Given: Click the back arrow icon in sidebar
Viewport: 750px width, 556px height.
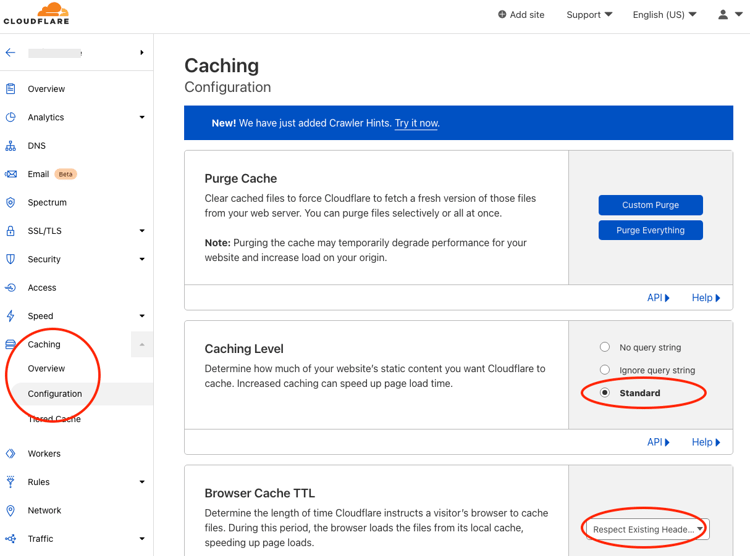Looking at the screenshot, I should click(11, 53).
